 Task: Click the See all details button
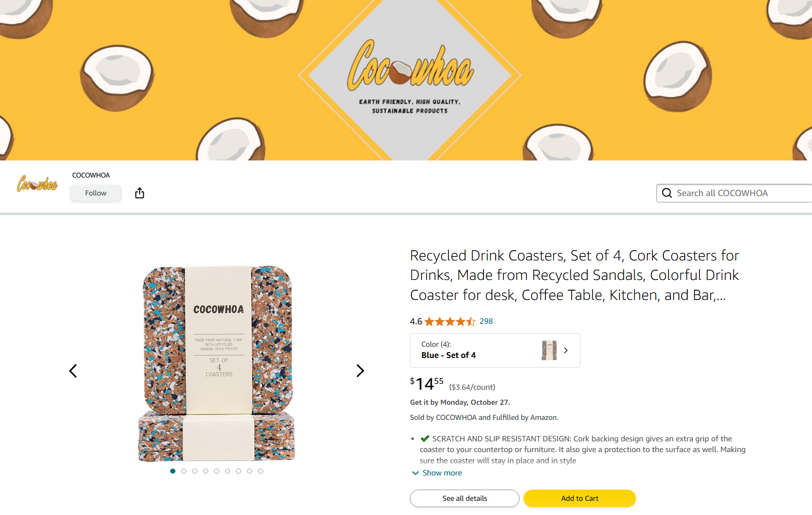point(464,498)
